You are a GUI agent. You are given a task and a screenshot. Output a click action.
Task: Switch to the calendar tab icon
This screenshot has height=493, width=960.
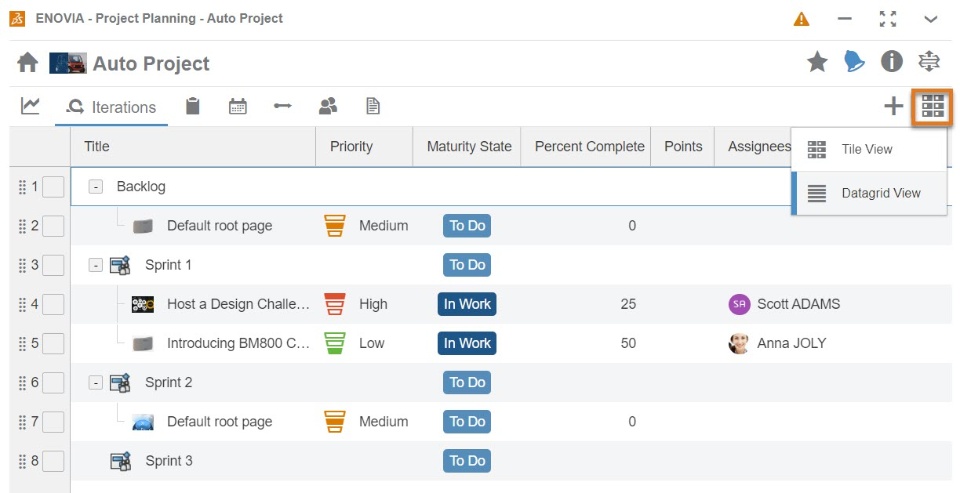[x=238, y=106]
